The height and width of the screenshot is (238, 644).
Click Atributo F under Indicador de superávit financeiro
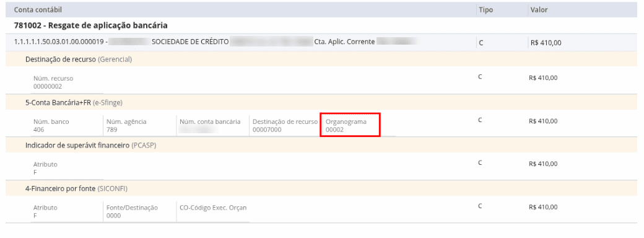click(x=66, y=169)
